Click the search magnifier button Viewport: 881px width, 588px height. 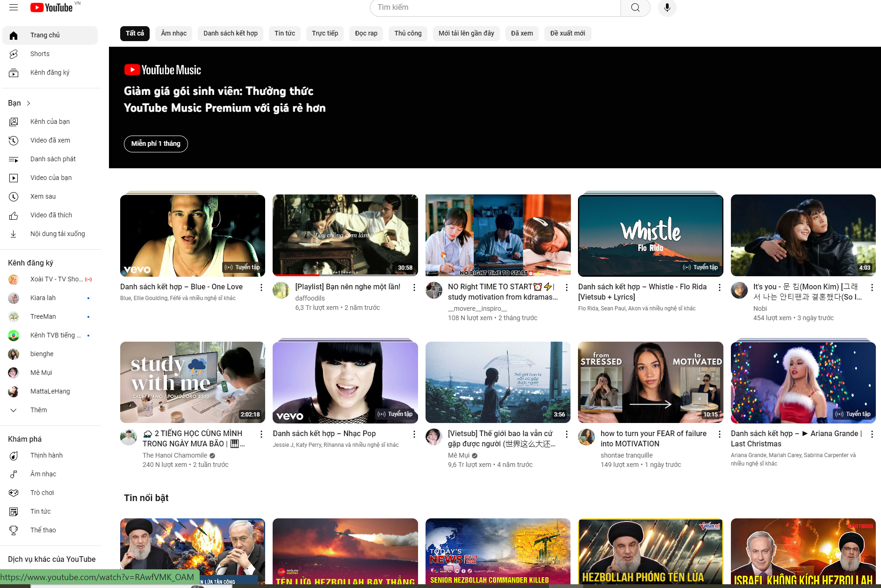635,7
